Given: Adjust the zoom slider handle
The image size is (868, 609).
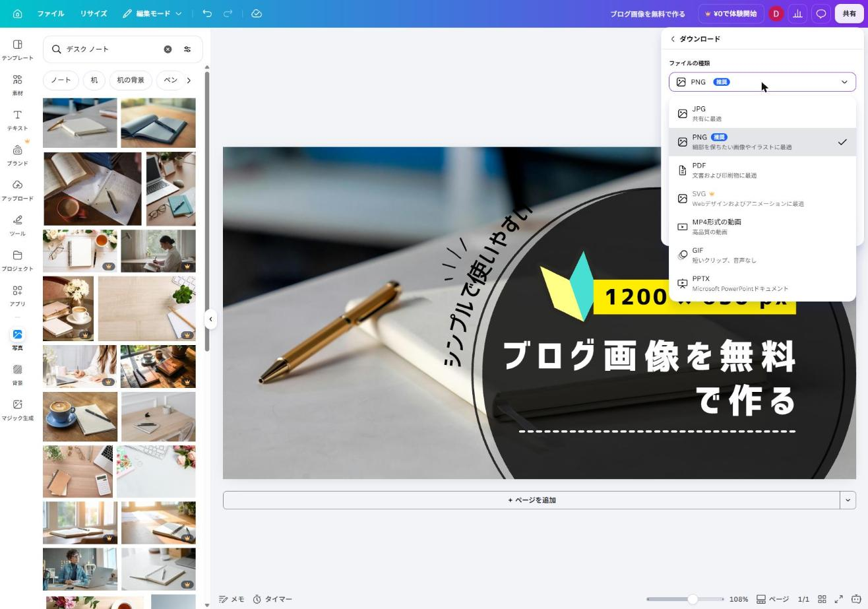Looking at the screenshot, I should [x=693, y=599].
